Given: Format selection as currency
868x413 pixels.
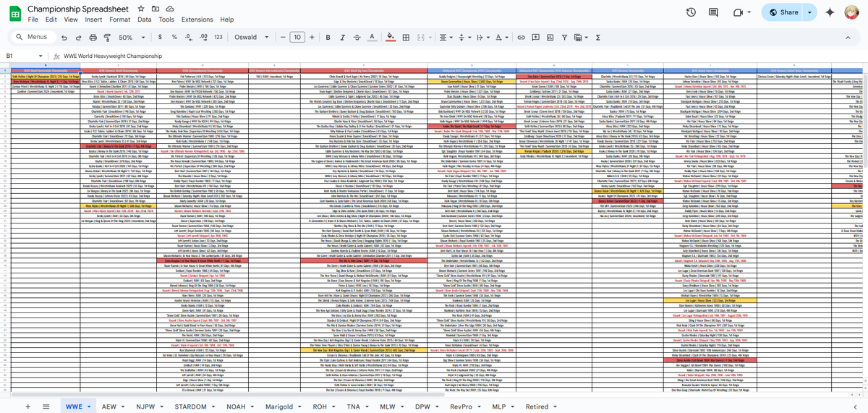Looking at the screenshot, I should [x=161, y=38].
